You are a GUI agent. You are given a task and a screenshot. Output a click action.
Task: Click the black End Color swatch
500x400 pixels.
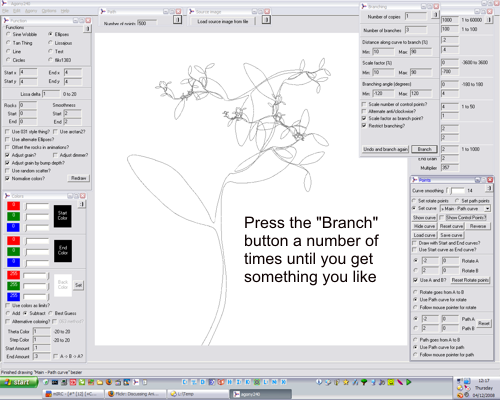[x=63, y=251]
